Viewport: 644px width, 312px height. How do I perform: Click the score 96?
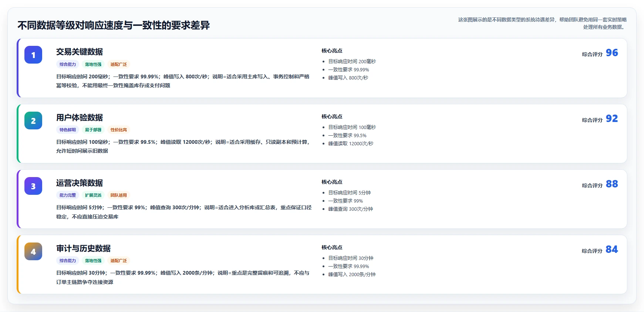[612, 53]
